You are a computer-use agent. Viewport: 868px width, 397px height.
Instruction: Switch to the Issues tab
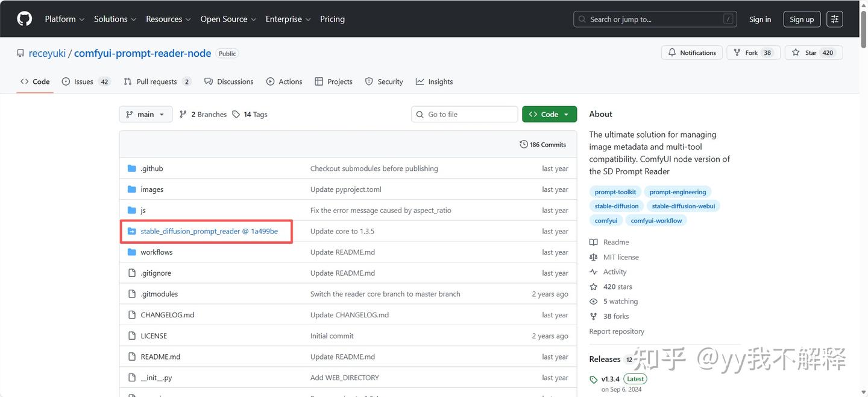[x=86, y=81]
